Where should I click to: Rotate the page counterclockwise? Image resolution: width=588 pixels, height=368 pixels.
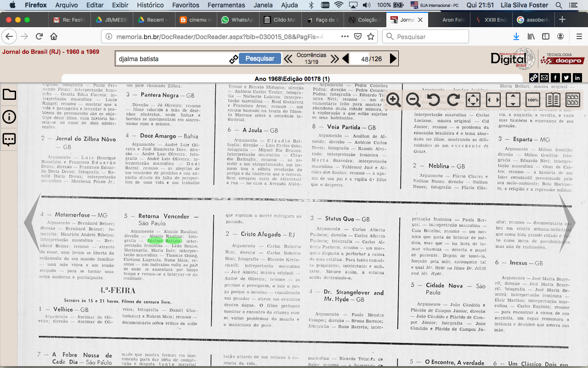point(434,100)
